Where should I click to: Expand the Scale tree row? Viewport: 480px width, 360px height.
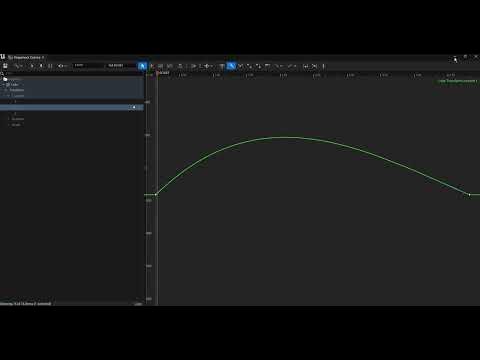8,125
